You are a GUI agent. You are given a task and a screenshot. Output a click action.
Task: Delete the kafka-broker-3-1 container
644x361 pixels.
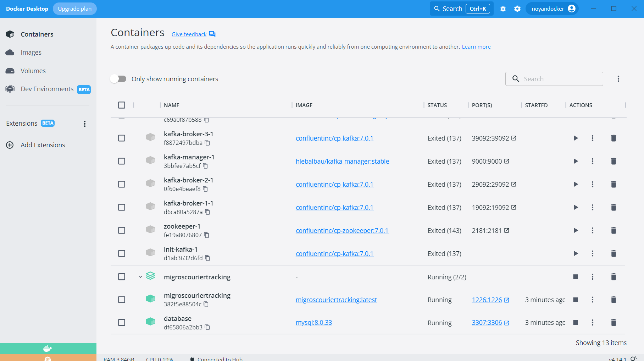pyautogui.click(x=614, y=138)
